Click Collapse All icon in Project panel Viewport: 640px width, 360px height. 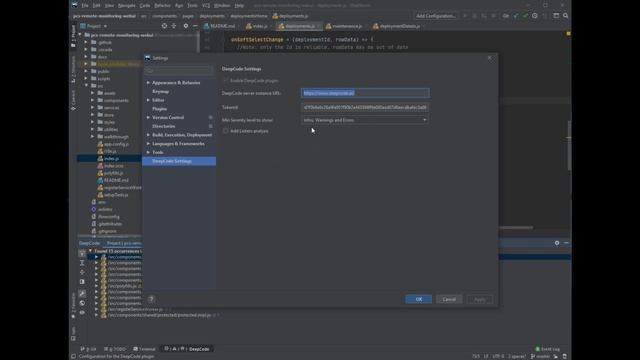(x=174, y=26)
